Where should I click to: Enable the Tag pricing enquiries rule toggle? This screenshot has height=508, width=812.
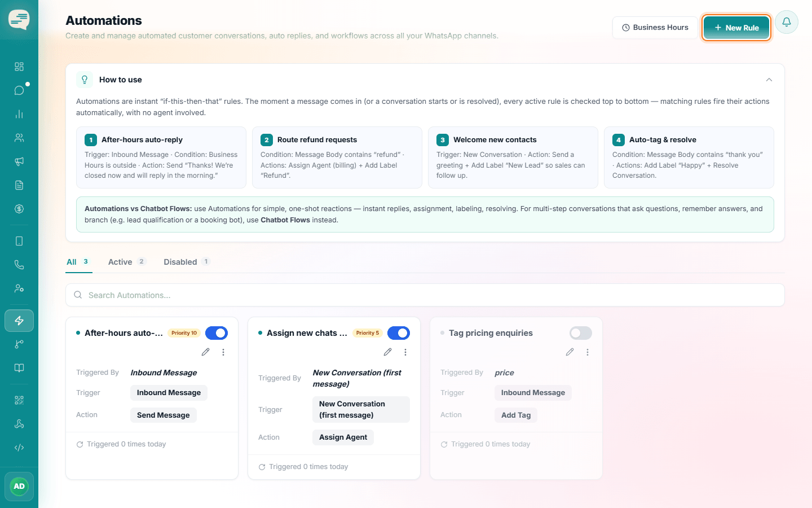581,333
